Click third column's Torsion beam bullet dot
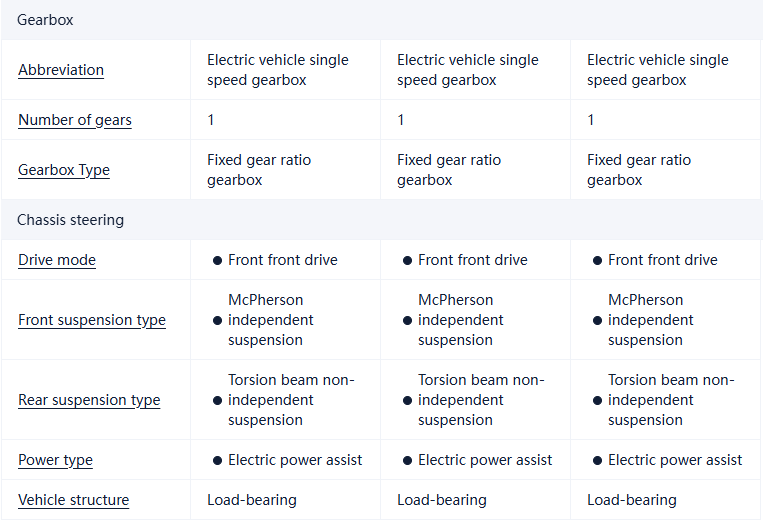 coord(597,400)
